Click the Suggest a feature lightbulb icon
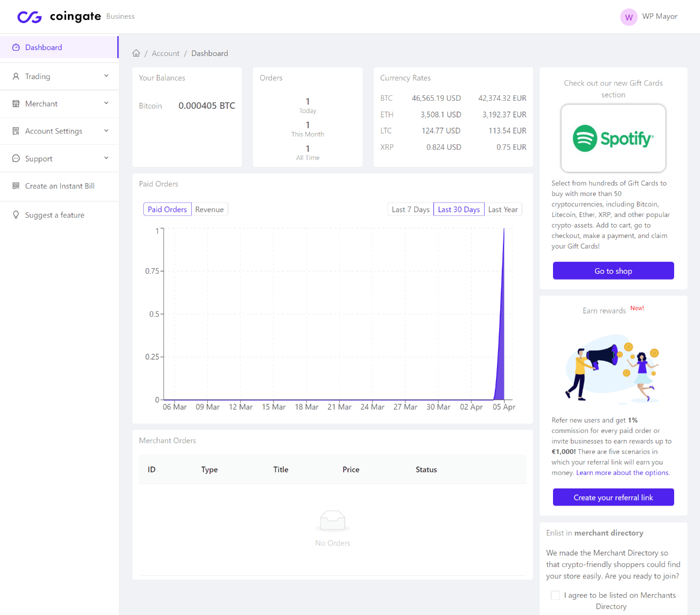 tap(16, 215)
